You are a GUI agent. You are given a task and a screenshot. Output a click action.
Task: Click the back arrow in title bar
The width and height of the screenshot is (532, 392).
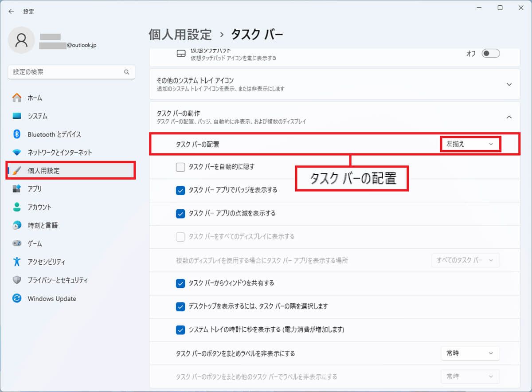[x=11, y=12]
